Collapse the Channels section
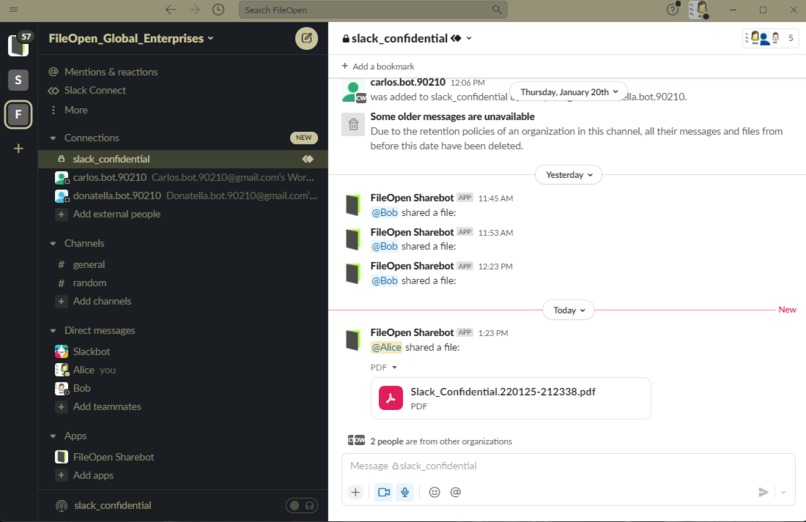This screenshot has height=522, width=806. [53, 244]
